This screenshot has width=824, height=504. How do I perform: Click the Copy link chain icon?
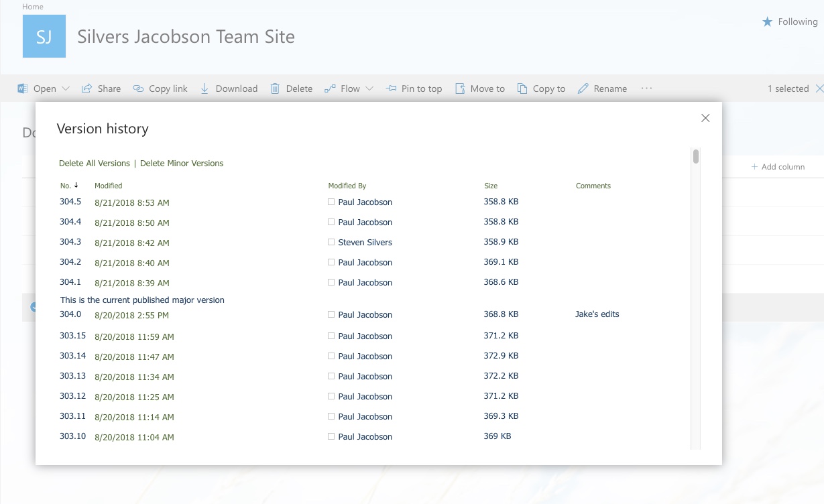click(138, 88)
